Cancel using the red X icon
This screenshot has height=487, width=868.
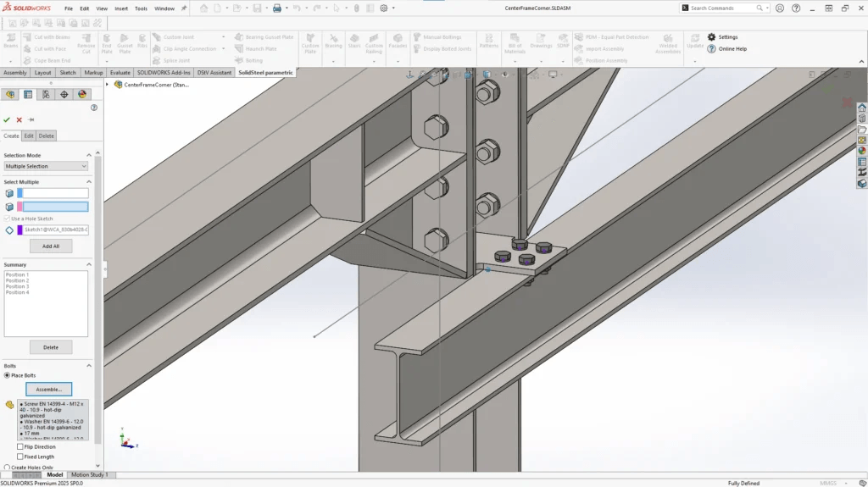pos(19,119)
